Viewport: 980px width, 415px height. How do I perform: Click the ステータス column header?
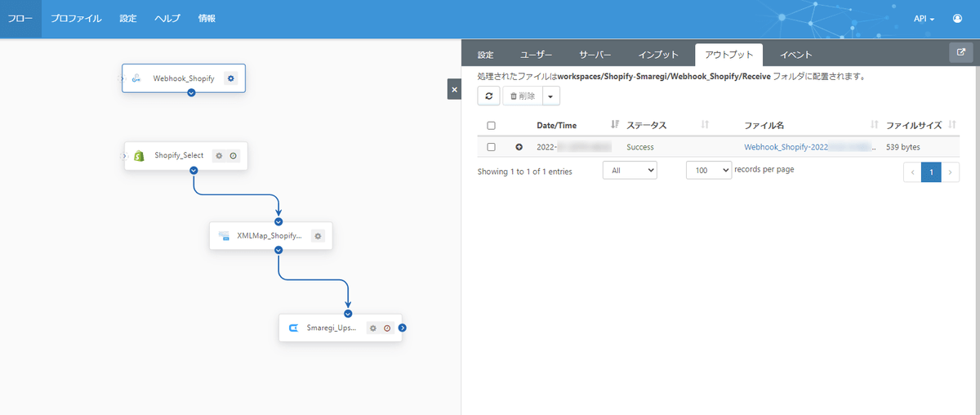[647, 125]
